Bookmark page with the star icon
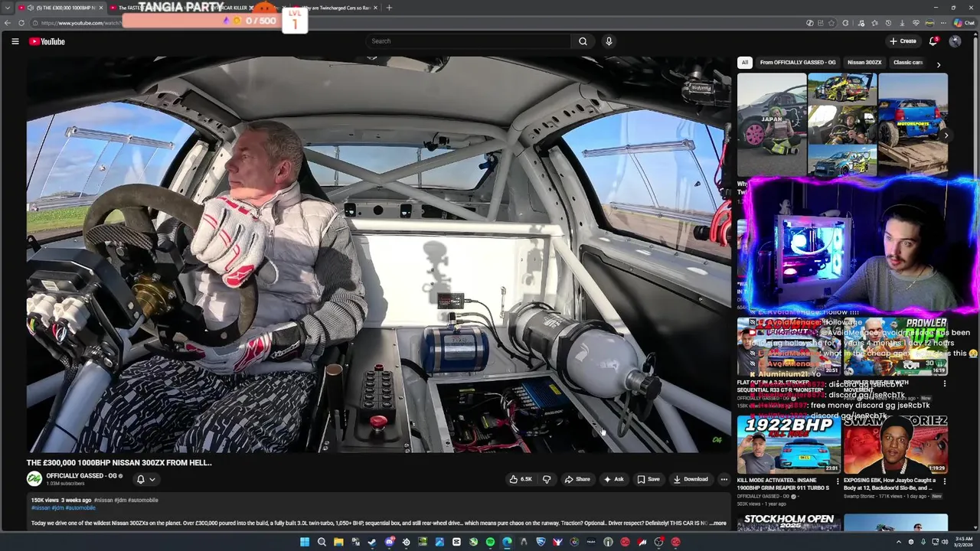Image resolution: width=980 pixels, height=551 pixels. (x=831, y=23)
